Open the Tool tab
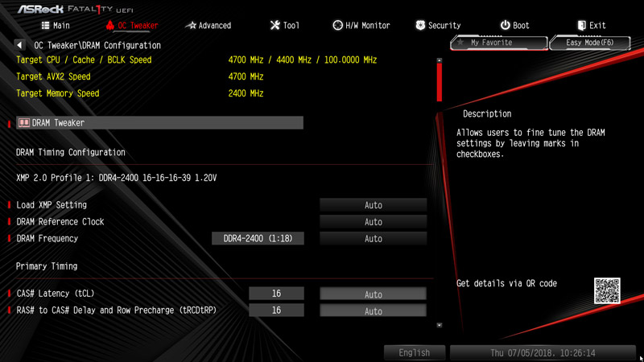644x362 pixels. tap(285, 26)
